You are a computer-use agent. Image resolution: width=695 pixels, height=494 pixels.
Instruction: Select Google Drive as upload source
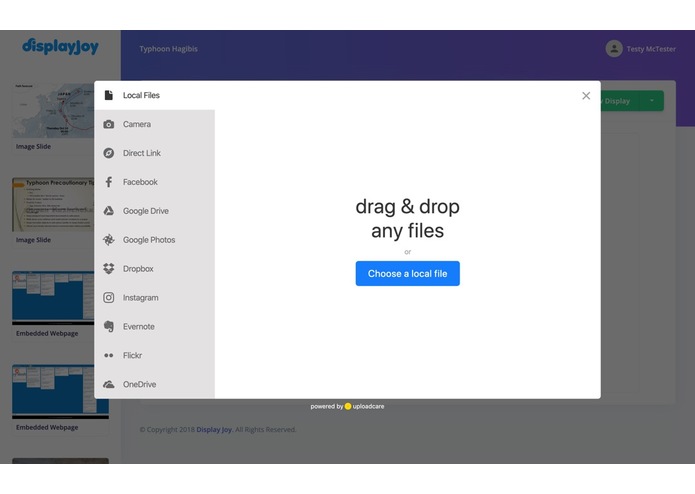154,211
